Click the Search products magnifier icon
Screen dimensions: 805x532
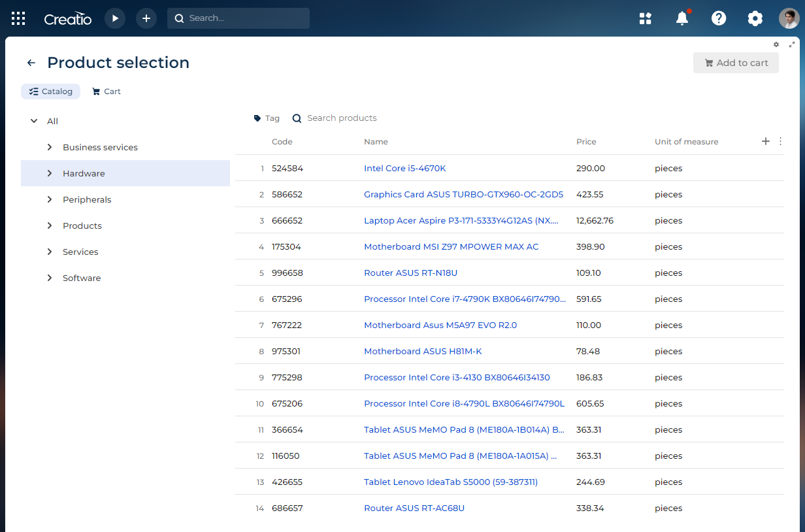tap(297, 118)
